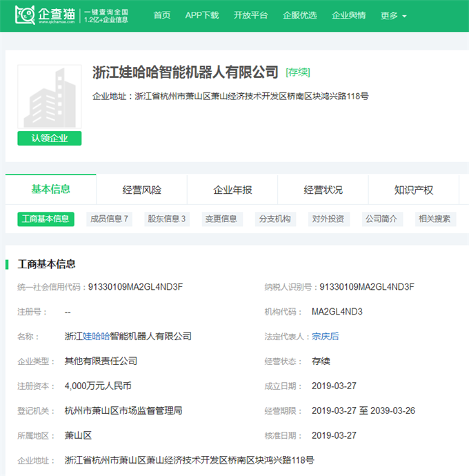469x476 pixels.
Task: Click 其他有限责任公司 company type value
Action: [x=101, y=361]
